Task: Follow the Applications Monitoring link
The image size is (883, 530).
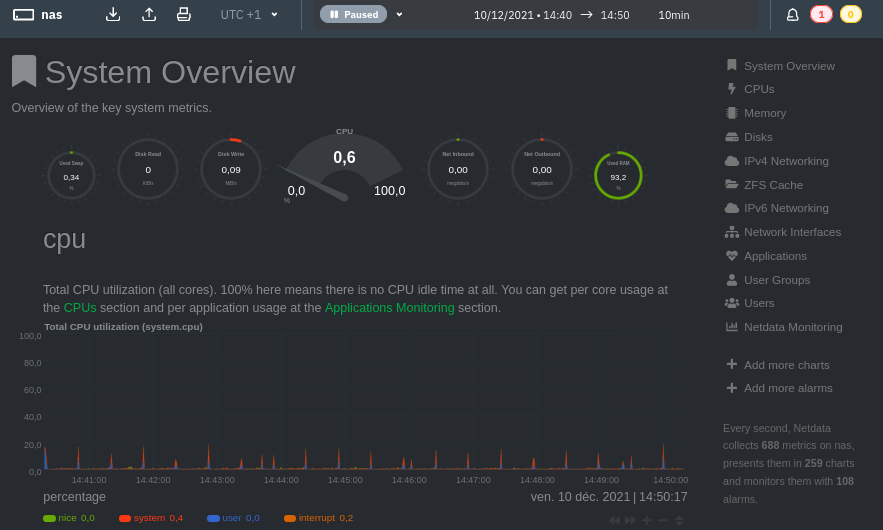Action: pos(389,308)
